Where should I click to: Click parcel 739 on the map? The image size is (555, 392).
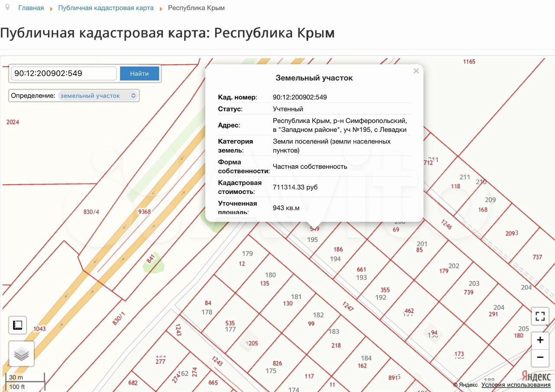pyautogui.click(x=468, y=292)
